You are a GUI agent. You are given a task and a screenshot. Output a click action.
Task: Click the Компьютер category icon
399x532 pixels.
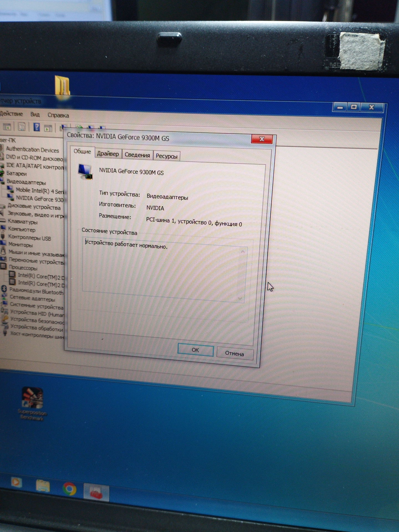coord(3,228)
